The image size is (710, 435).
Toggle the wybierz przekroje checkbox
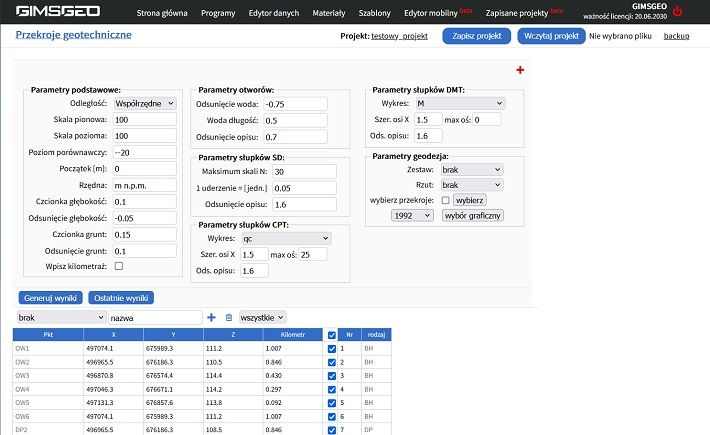(446, 200)
